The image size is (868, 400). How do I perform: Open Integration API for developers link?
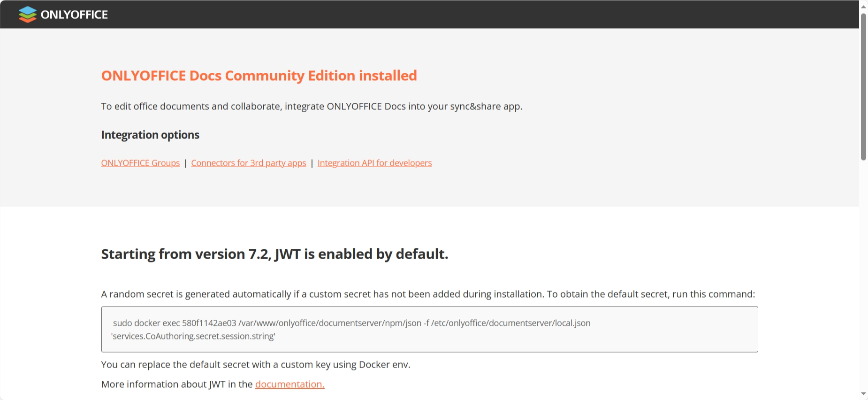374,163
